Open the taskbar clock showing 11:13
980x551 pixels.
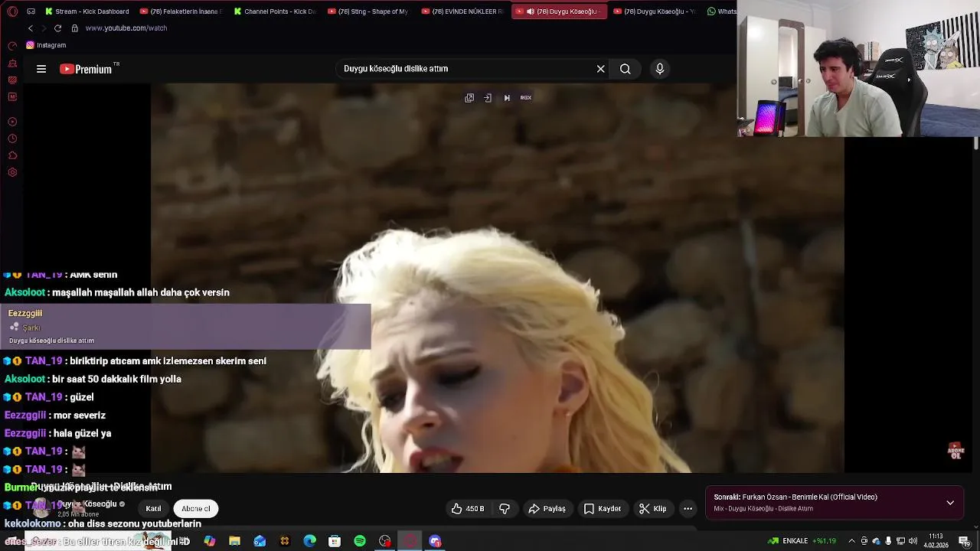click(936, 541)
